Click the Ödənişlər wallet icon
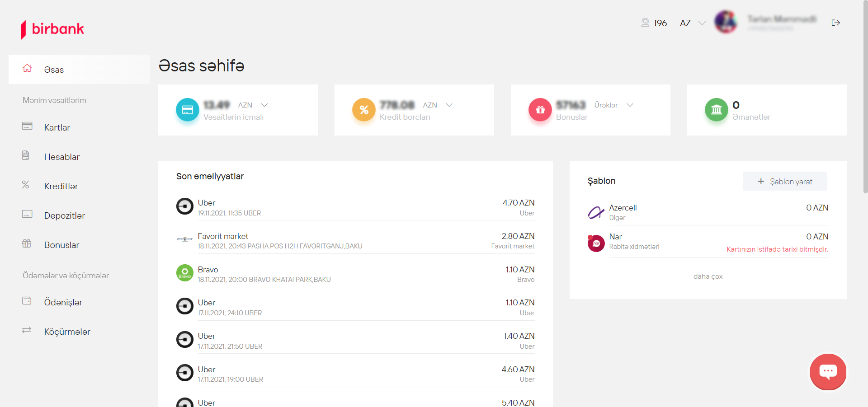Viewport: 868px width, 407px height. [x=27, y=301]
